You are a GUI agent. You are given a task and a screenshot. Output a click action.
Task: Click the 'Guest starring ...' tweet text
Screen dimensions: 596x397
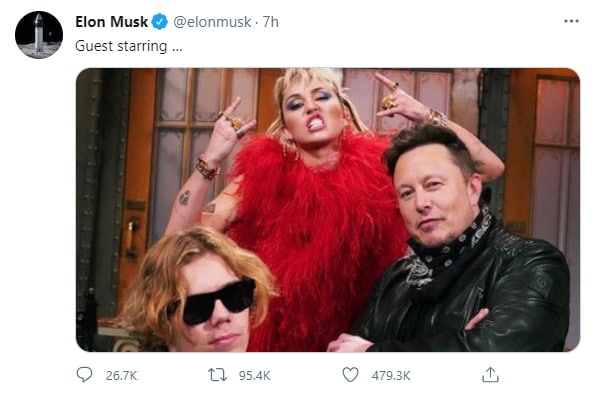click(x=129, y=46)
